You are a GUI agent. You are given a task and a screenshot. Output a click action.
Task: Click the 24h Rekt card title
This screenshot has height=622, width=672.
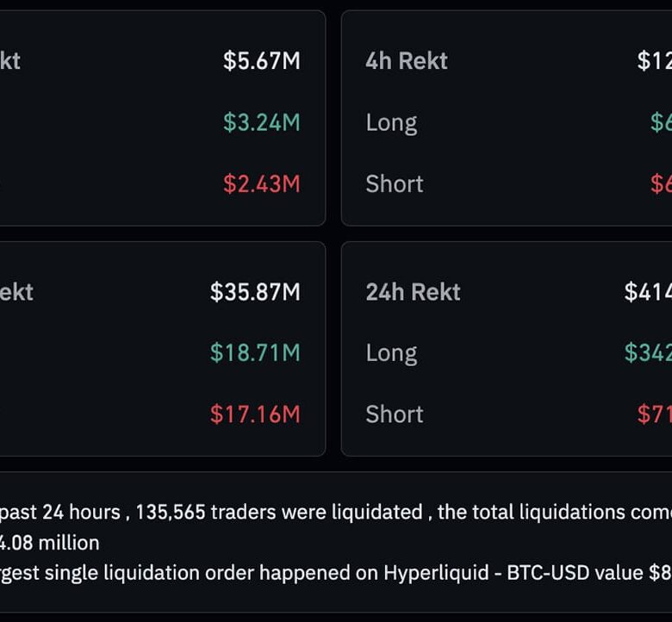pos(413,292)
